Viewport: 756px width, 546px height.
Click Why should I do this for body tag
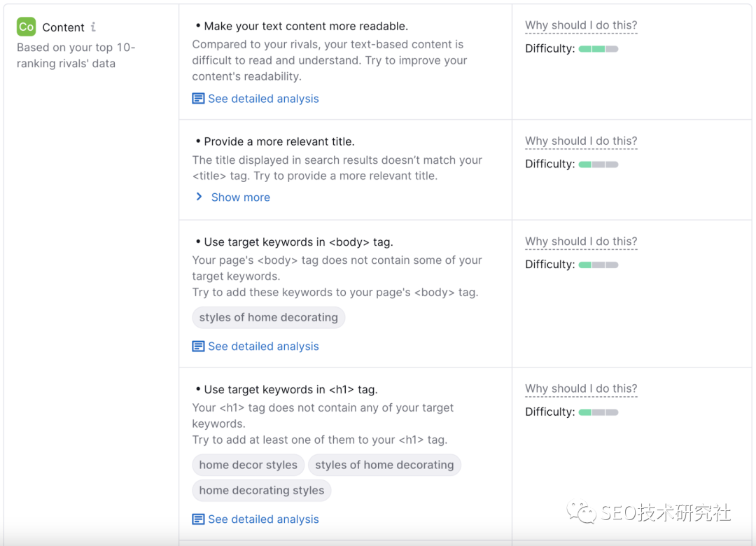[x=581, y=241]
